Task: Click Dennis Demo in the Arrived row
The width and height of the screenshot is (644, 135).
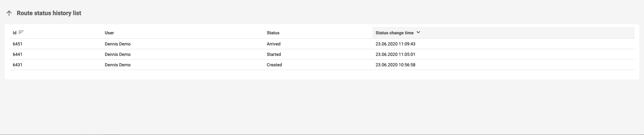Action: 118,44
